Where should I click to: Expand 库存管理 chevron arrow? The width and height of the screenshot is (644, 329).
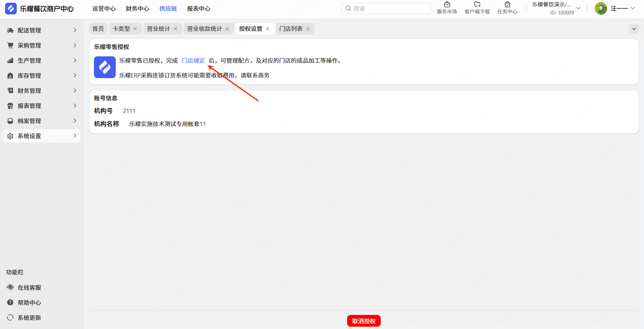[x=75, y=75]
